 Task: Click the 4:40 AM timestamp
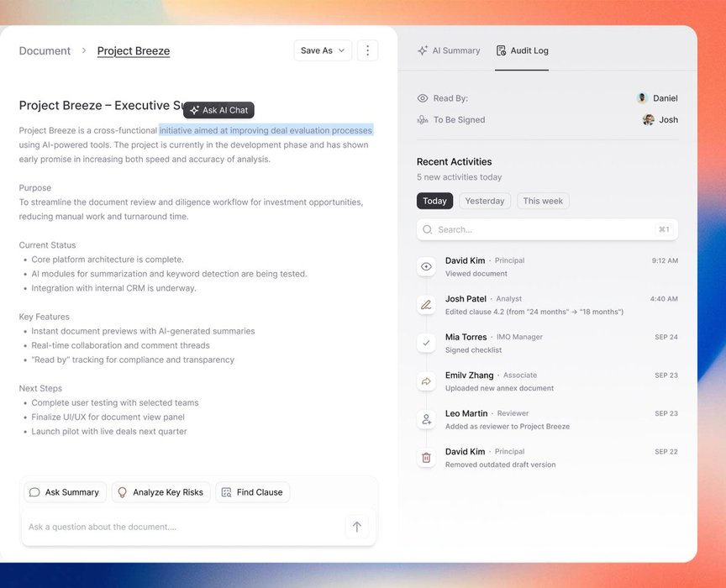(664, 299)
